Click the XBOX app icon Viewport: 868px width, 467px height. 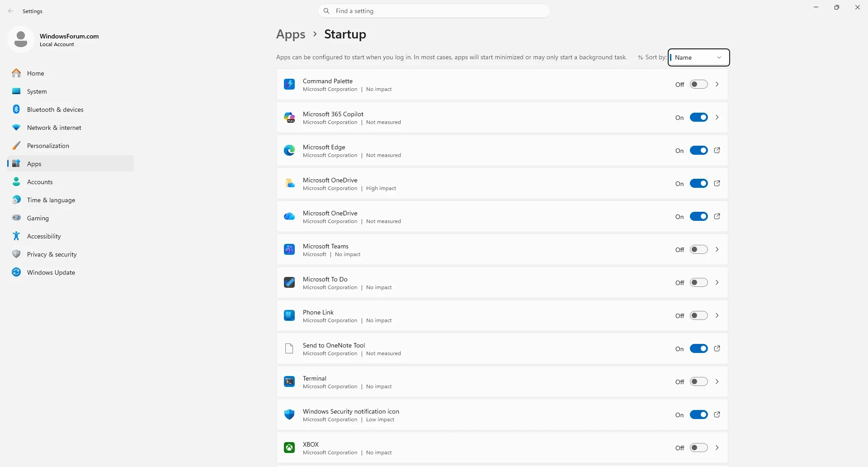289,448
